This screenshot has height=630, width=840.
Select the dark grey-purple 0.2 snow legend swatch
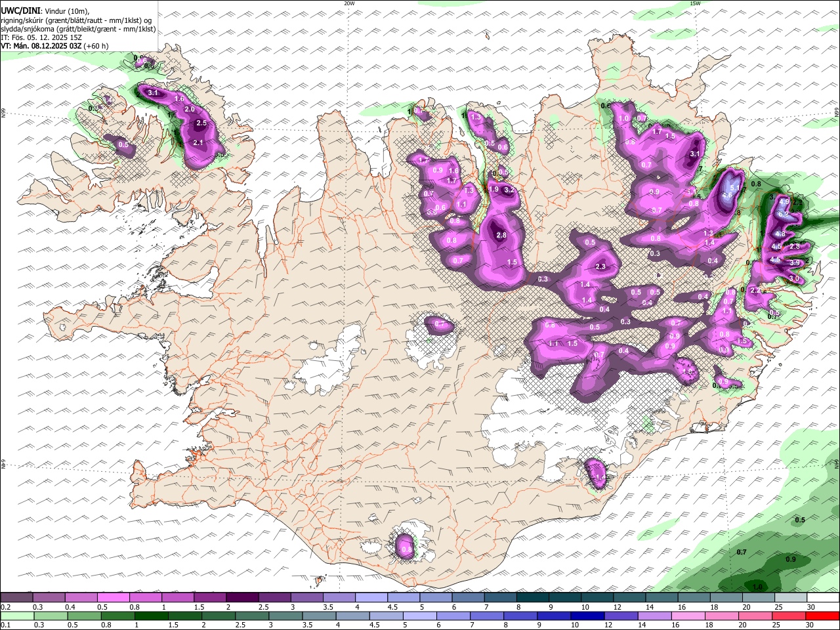pos(16,598)
